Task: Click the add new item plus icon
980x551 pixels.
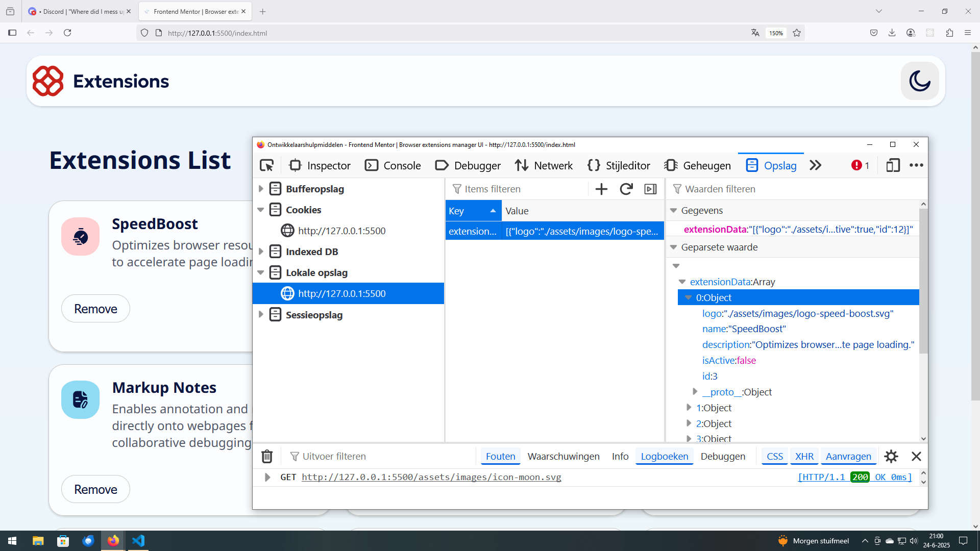Action: click(x=601, y=189)
